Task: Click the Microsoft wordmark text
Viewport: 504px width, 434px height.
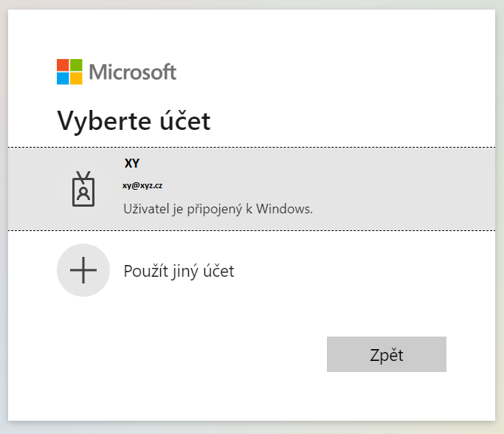Action: 133,72
